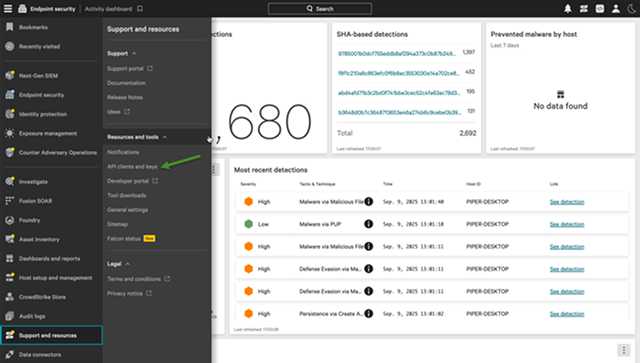The image size is (640, 363).
Task: Click the CrowdStrike Store icon
Action: [9, 296]
